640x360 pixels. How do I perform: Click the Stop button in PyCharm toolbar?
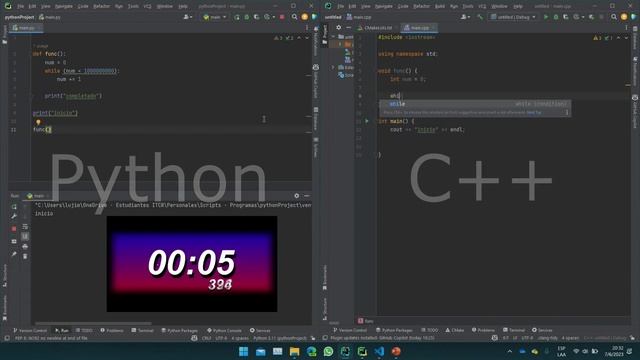282,17
